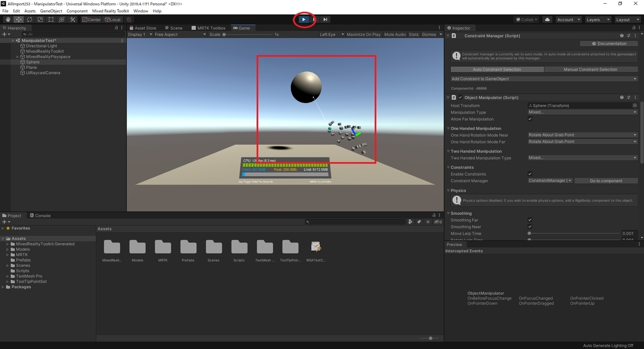The width and height of the screenshot is (644, 349).
Task: Open Constraint Manager preset settings icon
Action: (628, 36)
